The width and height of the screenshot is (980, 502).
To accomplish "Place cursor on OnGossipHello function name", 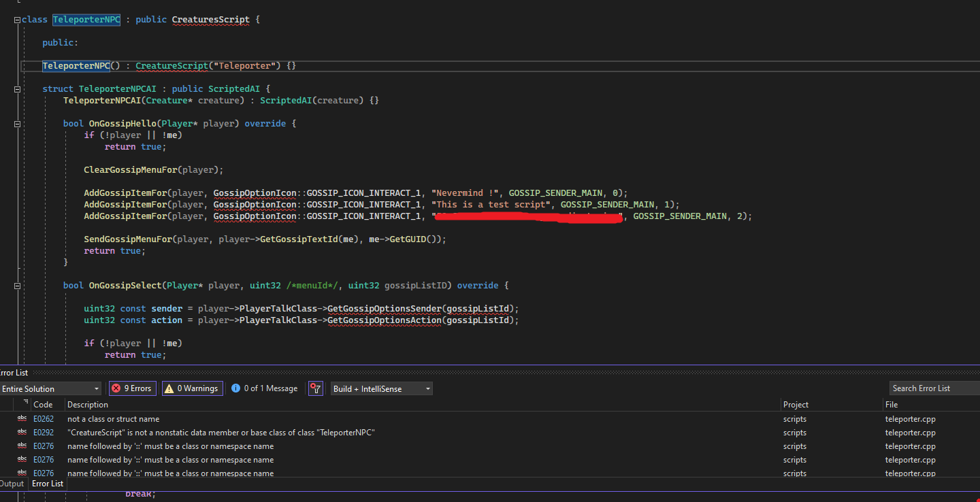I will (x=122, y=124).
